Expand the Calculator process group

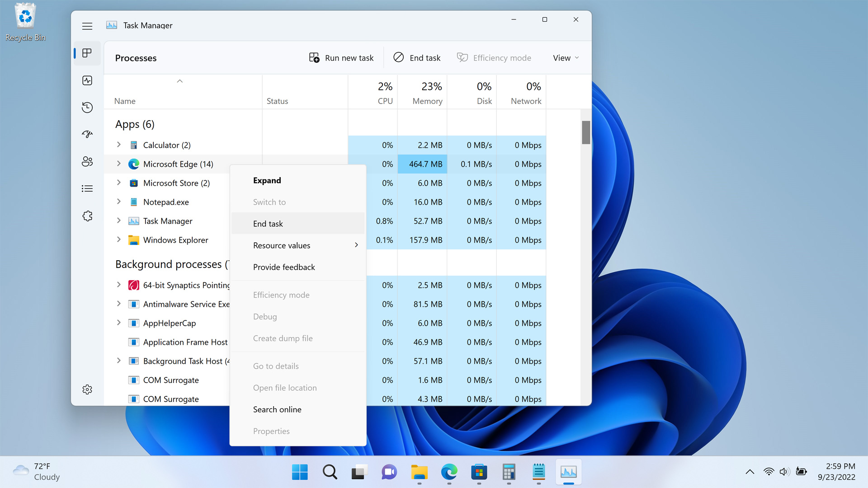point(119,145)
